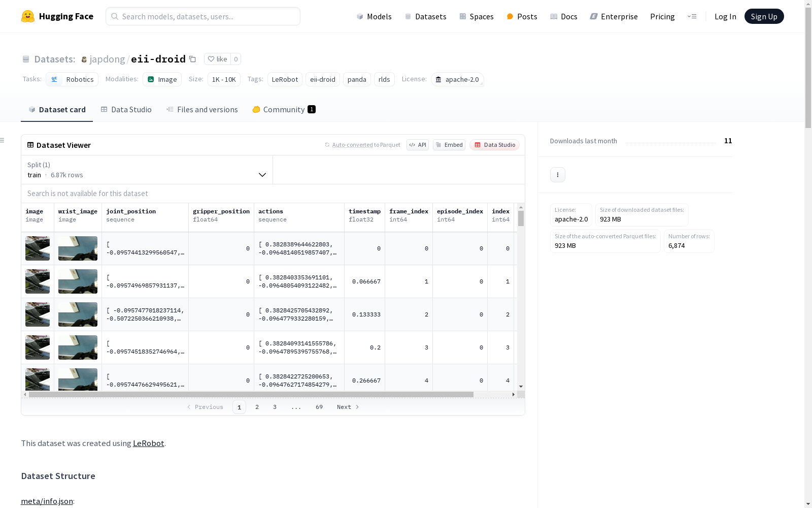Copy dataset name with the copy icon
Image resolution: width=812 pixels, height=508 pixels.
click(x=192, y=59)
